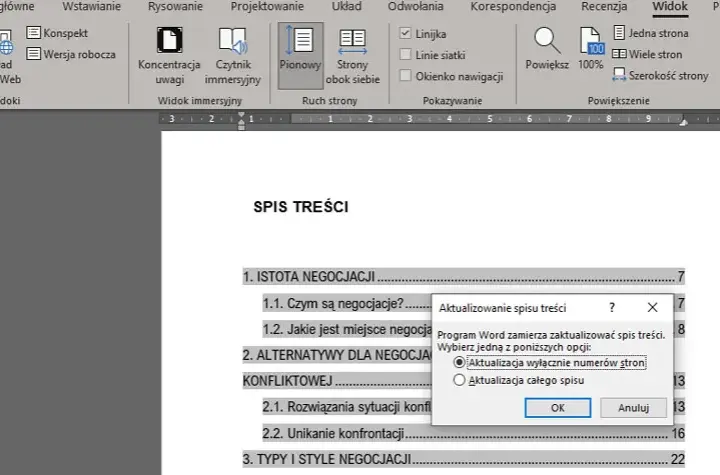Enable Koncentracja uwagi focus mode
Viewport: 720px width, 475px height.
pos(169,56)
